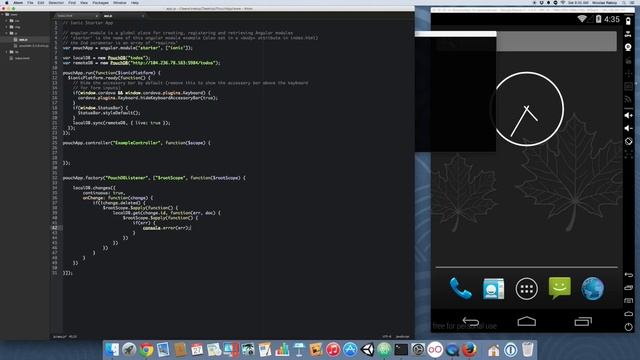Click the Genymotion sidebar home button

point(629,314)
